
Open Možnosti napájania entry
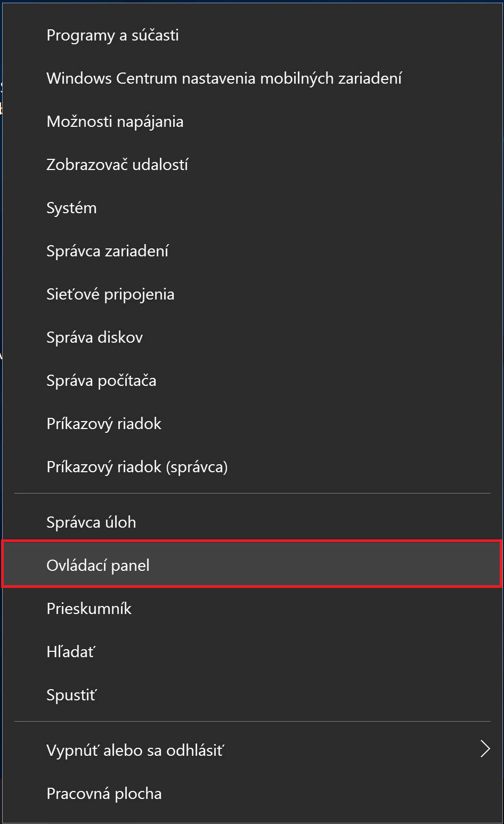click(x=252, y=122)
